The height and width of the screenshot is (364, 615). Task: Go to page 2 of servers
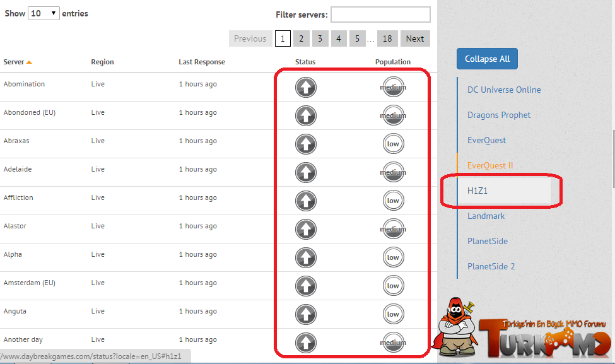(302, 38)
